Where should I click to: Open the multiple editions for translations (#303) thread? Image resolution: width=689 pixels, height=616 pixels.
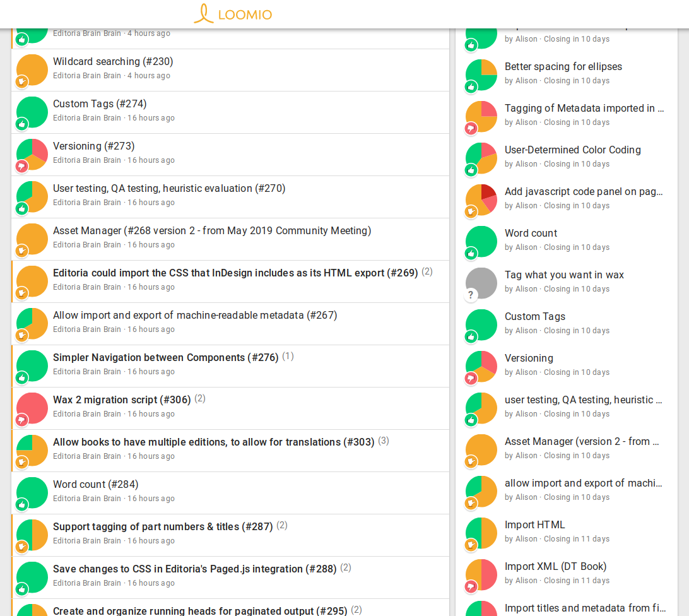click(213, 442)
